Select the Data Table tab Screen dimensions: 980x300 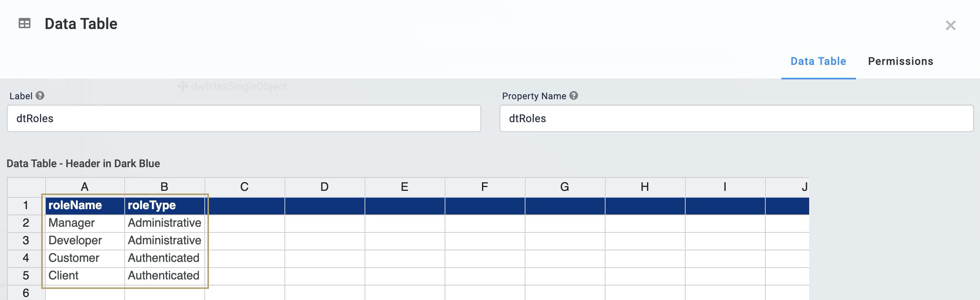(x=818, y=61)
